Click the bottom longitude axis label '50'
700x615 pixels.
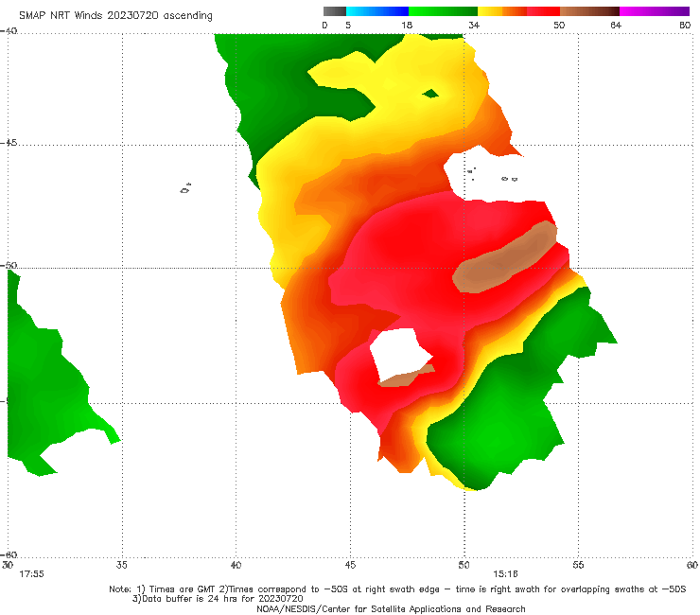[x=464, y=566]
